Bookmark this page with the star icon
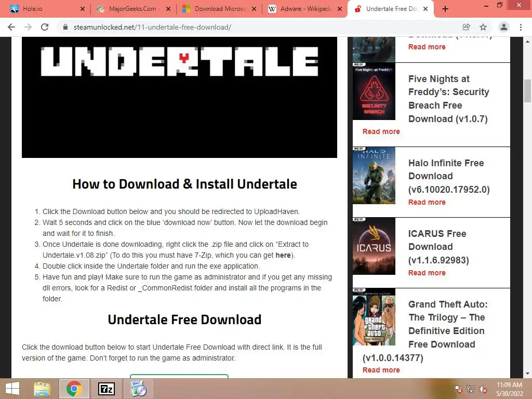Screen dimensions: 532x399 pyautogui.click(x=483, y=27)
